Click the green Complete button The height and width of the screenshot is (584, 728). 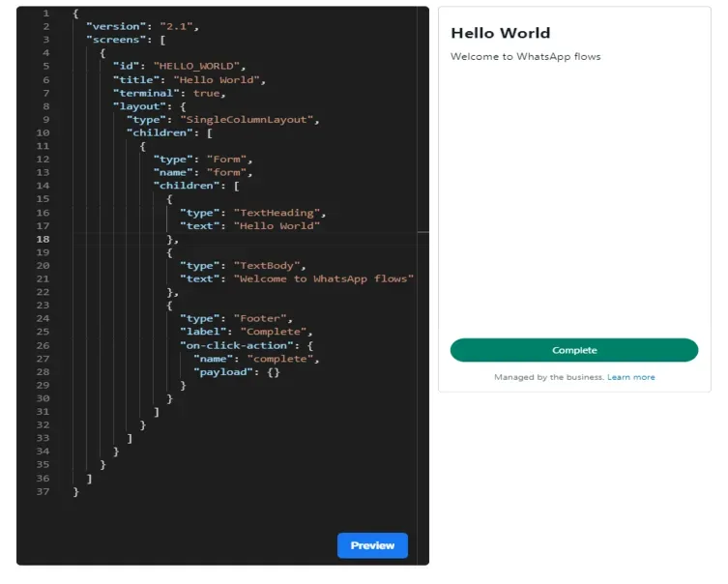pyautogui.click(x=574, y=350)
